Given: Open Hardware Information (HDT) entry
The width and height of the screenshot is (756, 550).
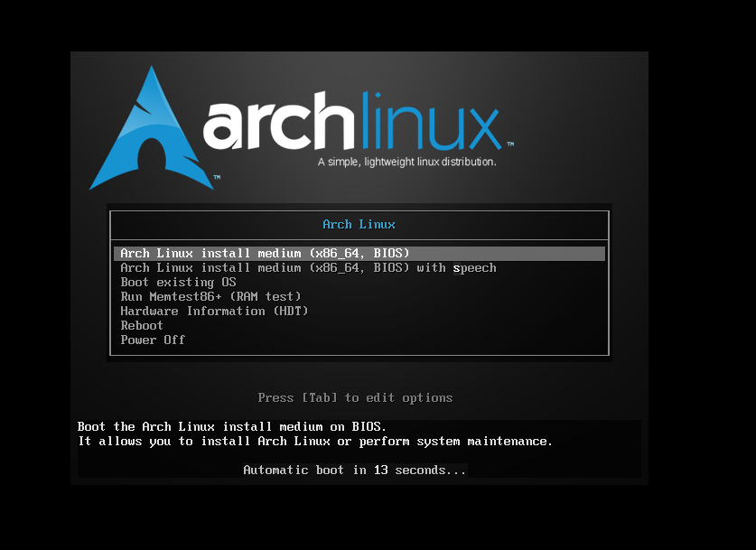Looking at the screenshot, I should tap(214, 312).
